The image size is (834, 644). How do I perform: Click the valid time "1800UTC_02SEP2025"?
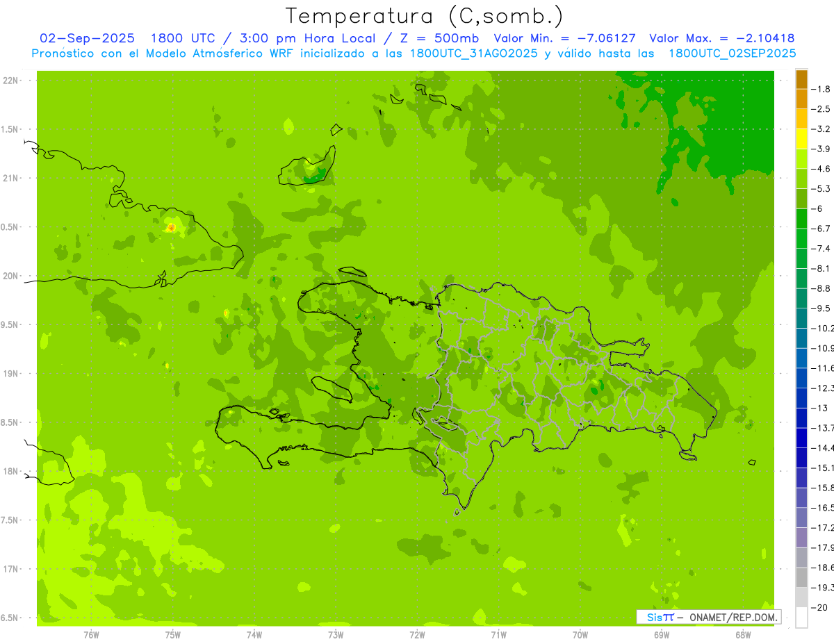pos(732,53)
